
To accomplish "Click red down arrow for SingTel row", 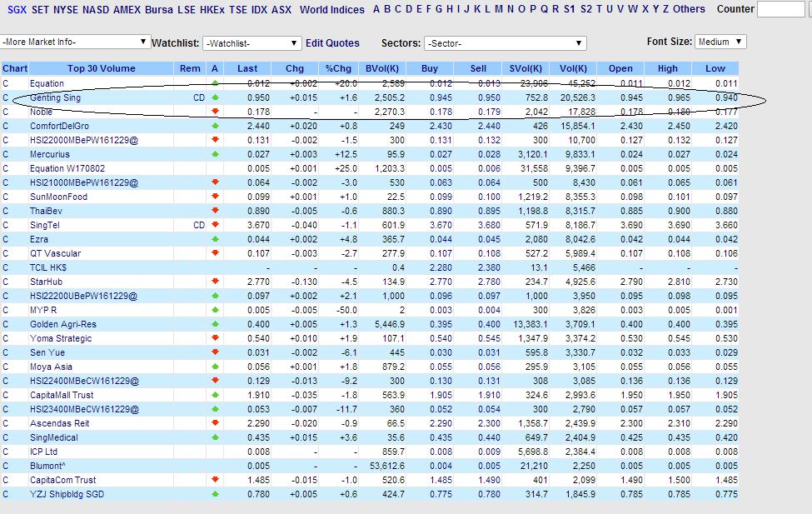I will point(216,225).
